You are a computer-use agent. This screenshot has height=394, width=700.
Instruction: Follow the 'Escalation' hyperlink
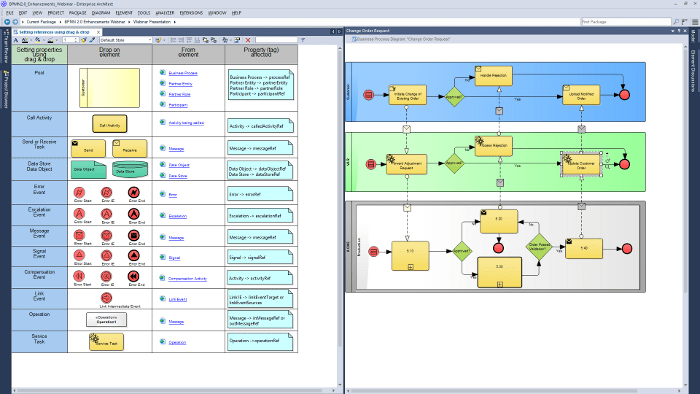tap(178, 216)
